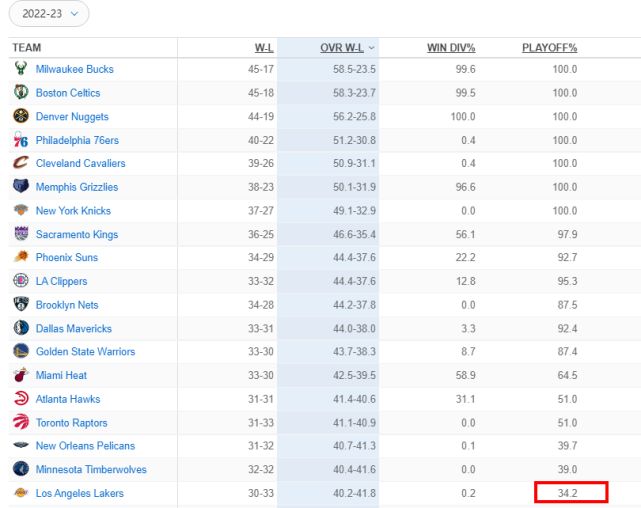Viewport: 641px width, 508px height.
Task: Click the Boston Celtics logo icon
Action: coord(21,92)
